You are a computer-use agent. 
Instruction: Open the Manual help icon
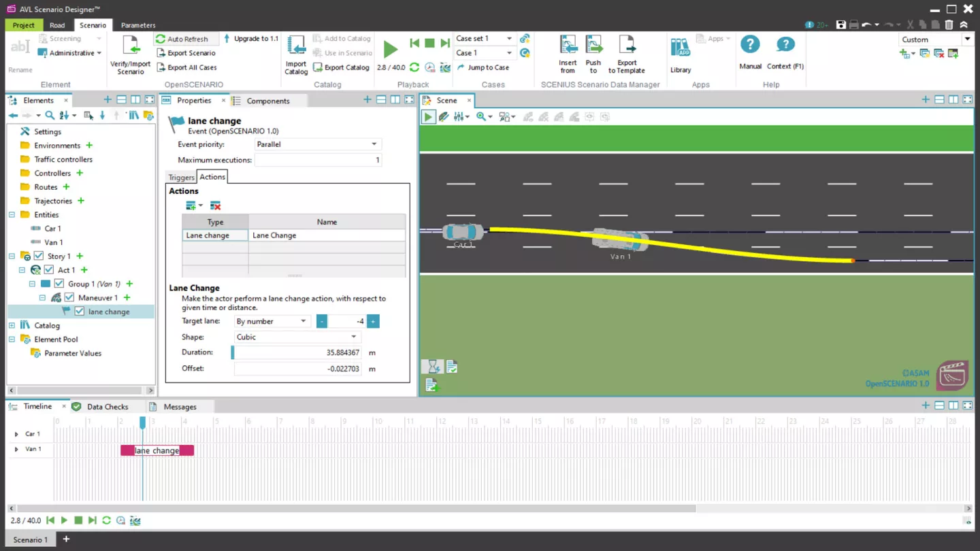click(x=750, y=44)
